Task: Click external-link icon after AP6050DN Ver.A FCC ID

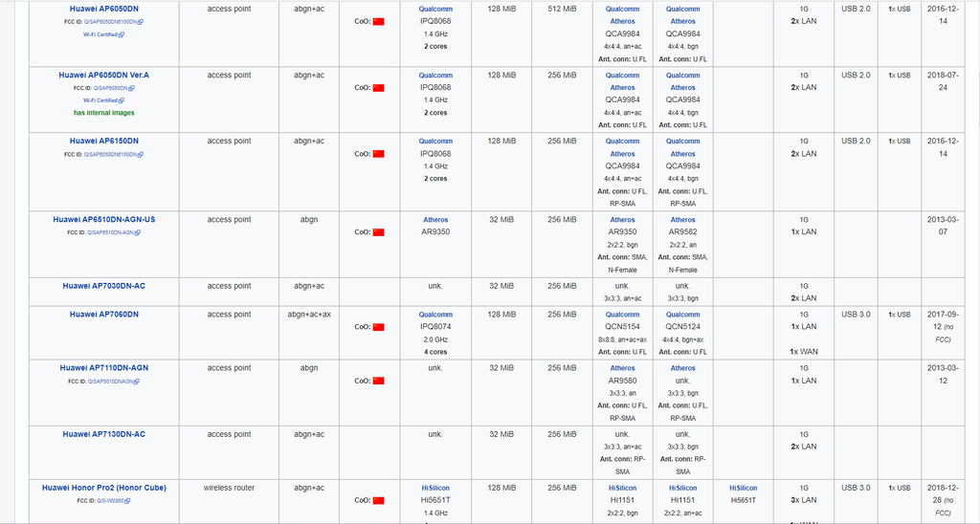Action: tap(132, 88)
